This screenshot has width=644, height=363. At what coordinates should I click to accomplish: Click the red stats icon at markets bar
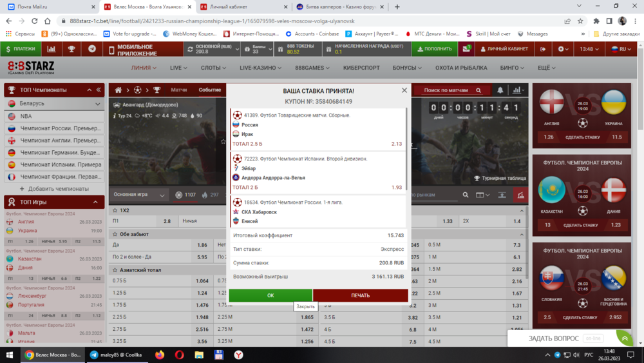[x=520, y=195]
